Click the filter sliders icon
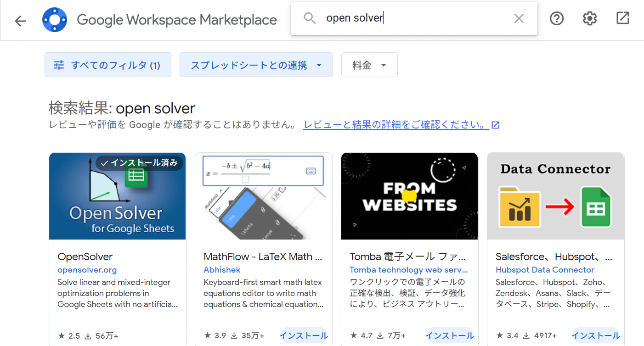Image resolution: width=644 pixels, height=346 pixels. [59, 65]
